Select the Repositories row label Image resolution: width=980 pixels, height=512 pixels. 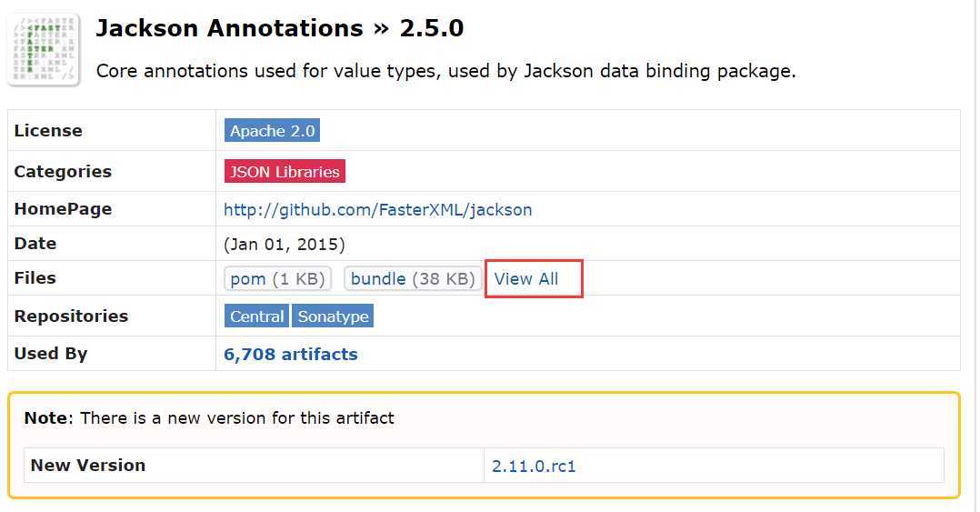[71, 316]
